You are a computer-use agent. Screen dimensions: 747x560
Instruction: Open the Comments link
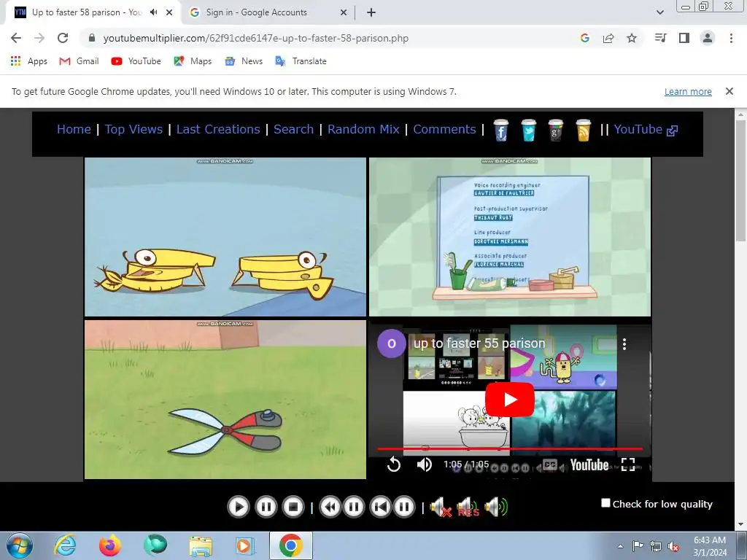pyautogui.click(x=444, y=129)
